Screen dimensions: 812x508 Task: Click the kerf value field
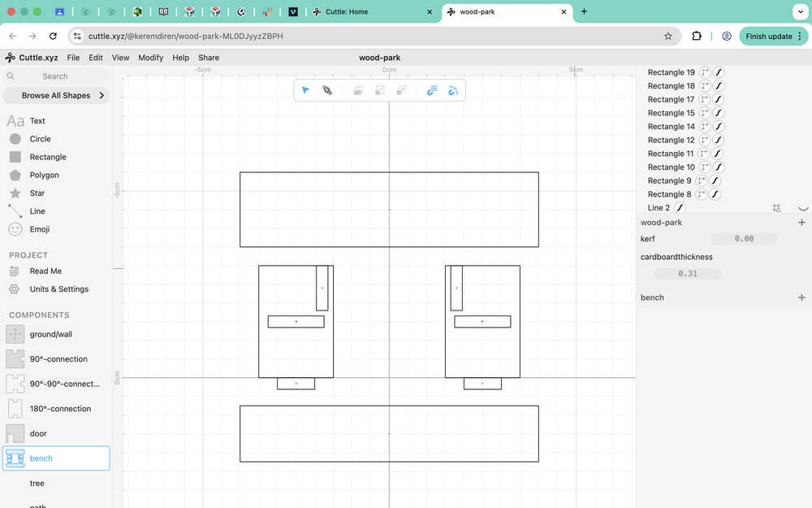coord(744,239)
